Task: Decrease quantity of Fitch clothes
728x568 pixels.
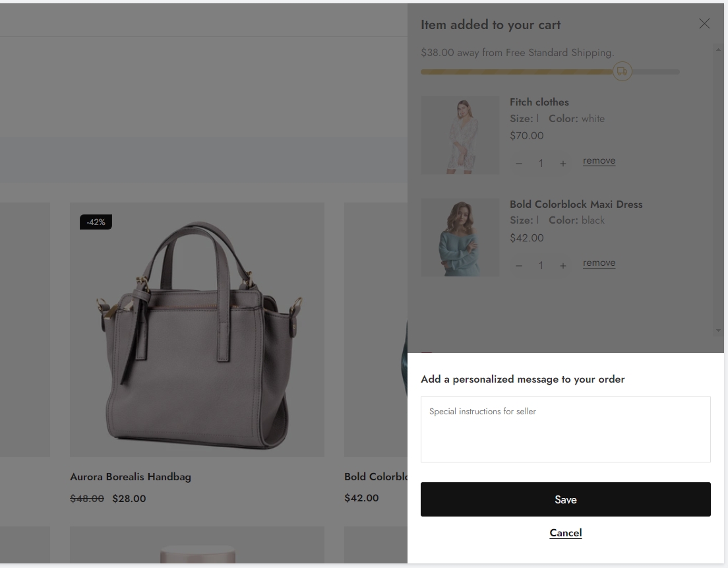Action: pos(519,164)
